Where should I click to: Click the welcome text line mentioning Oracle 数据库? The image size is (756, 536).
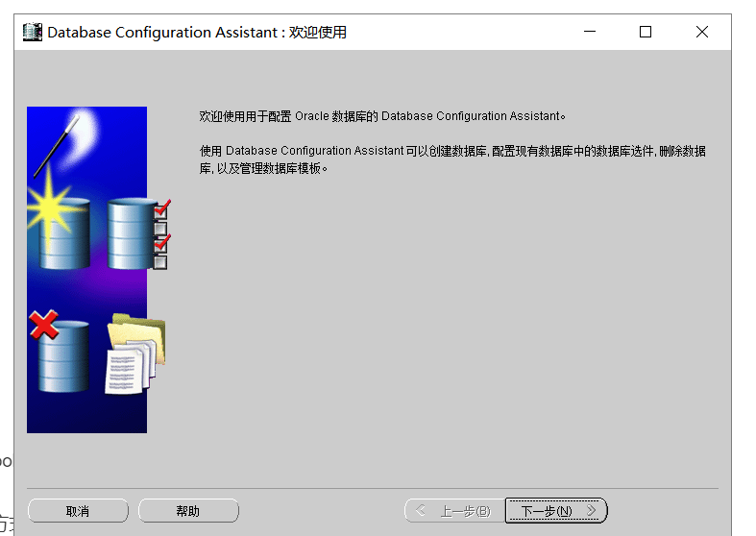[x=382, y=116]
